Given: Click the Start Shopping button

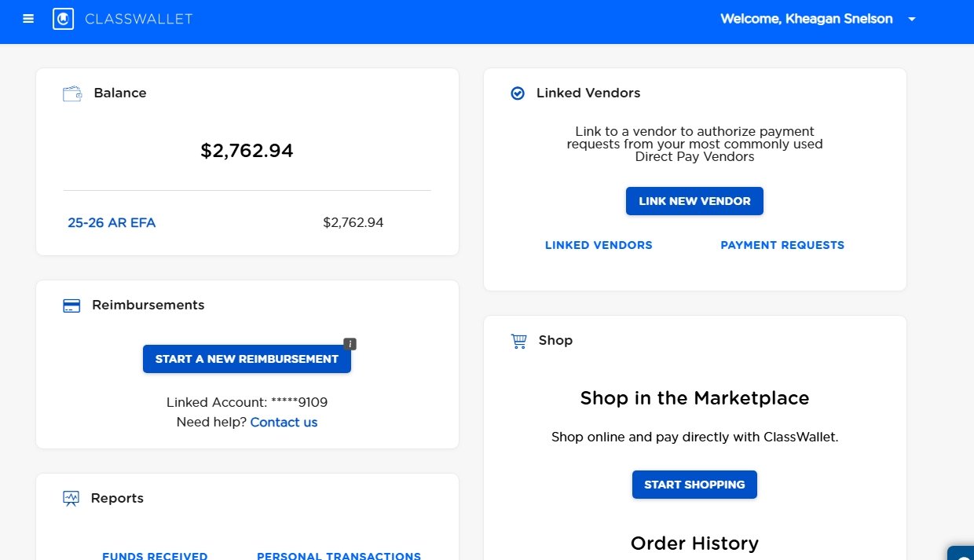Looking at the screenshot, I should pyautogui.click(x=694, y=485).
